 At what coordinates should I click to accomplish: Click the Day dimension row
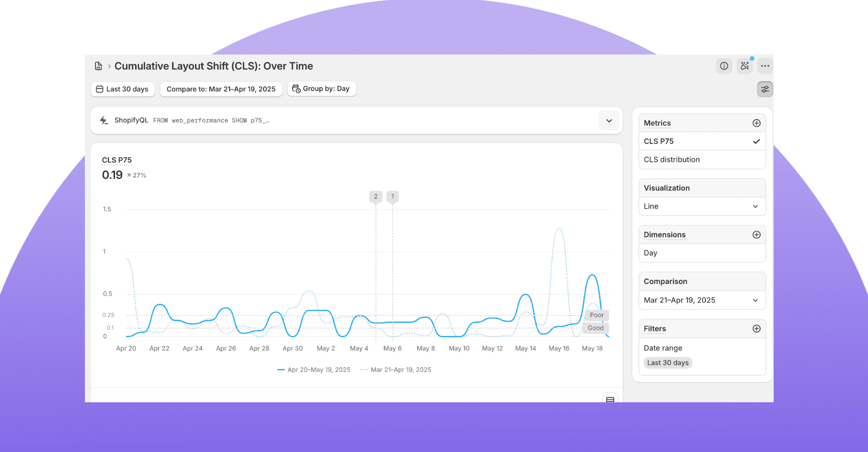(702, 253)
